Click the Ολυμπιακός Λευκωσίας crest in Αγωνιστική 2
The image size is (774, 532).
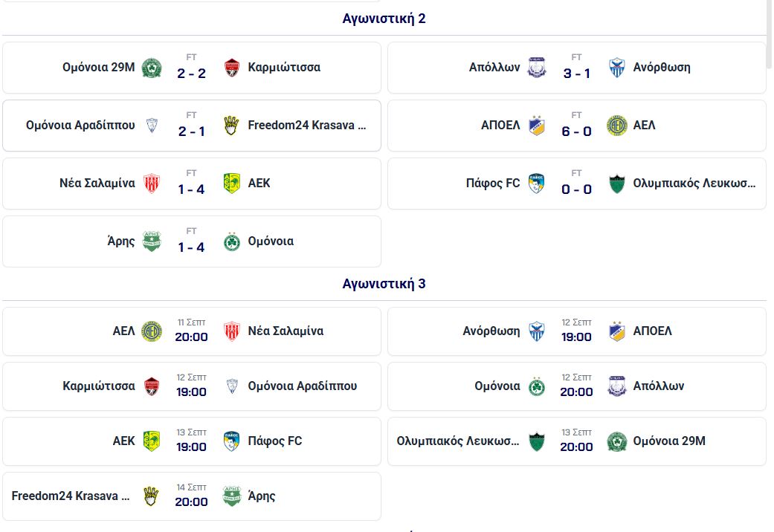pyautogui.click(x=617, y=184)
